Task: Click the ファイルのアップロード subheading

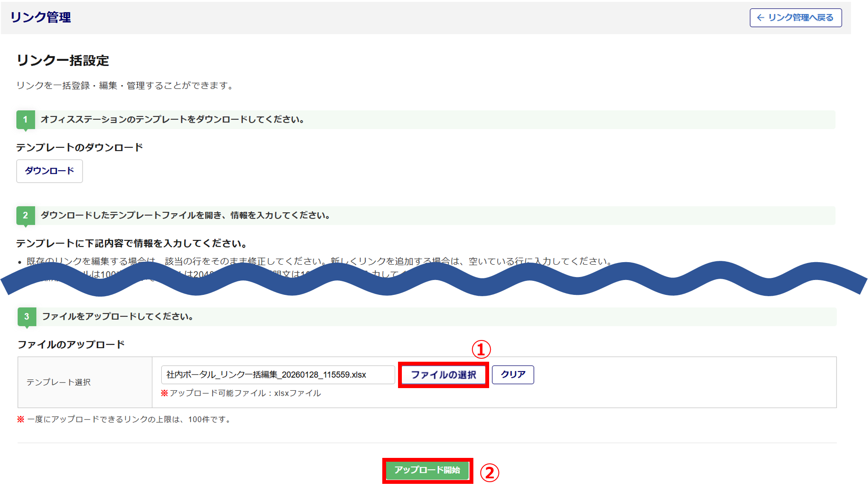Action: (71, 345)
